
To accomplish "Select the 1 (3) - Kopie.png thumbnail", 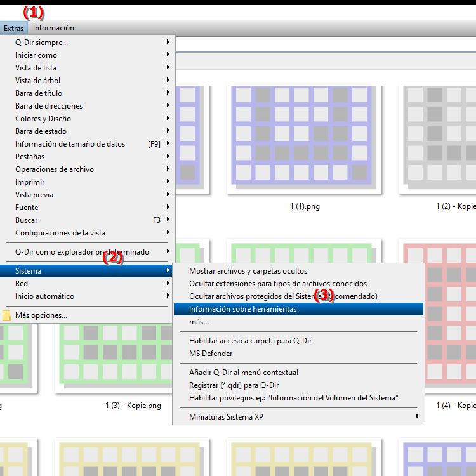I will point(114,358).
